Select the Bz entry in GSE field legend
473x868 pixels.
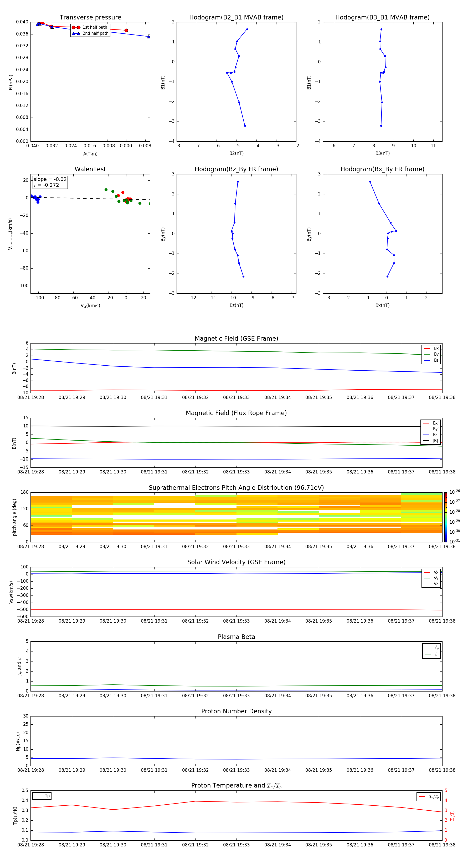[431, 360]
